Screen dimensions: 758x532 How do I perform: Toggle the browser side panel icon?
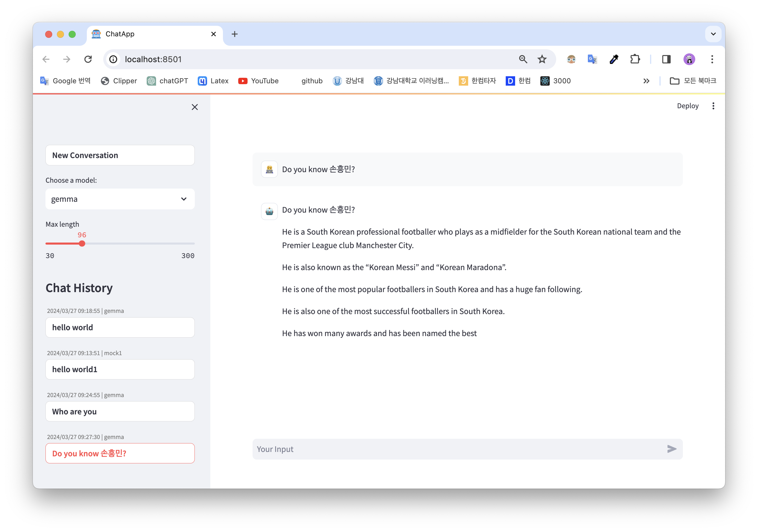pos(666,60)
